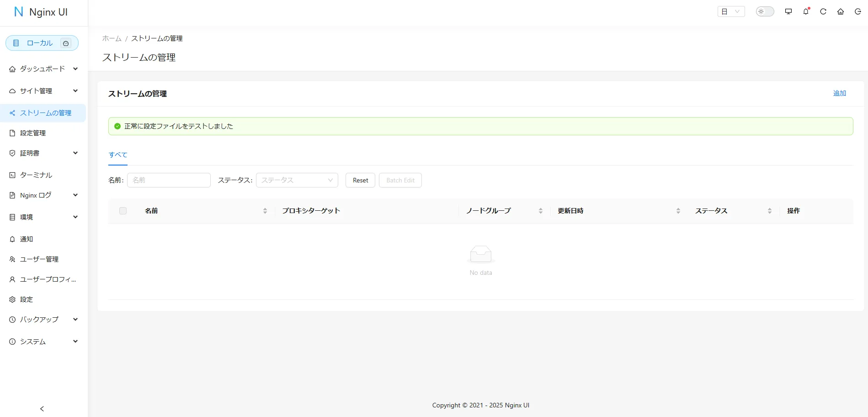
Task: Open ユーザー管理 in sidebar
Action: point(43,259)
